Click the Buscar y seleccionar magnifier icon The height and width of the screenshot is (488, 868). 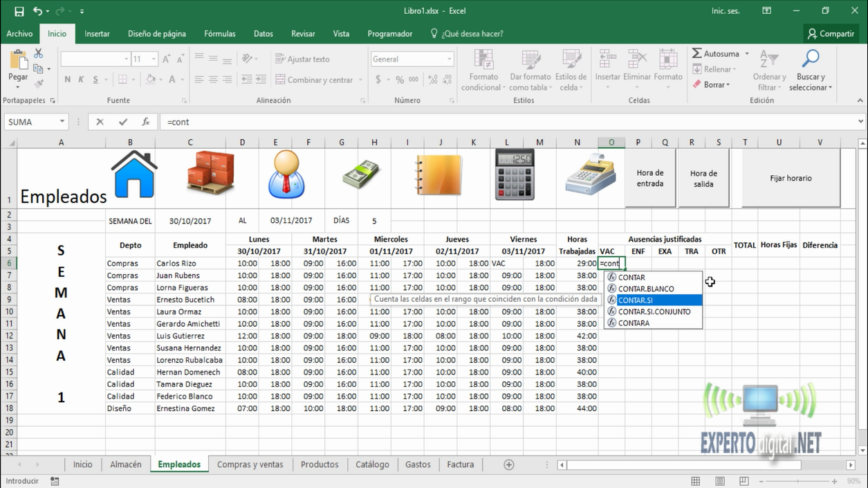click(810, 60)
